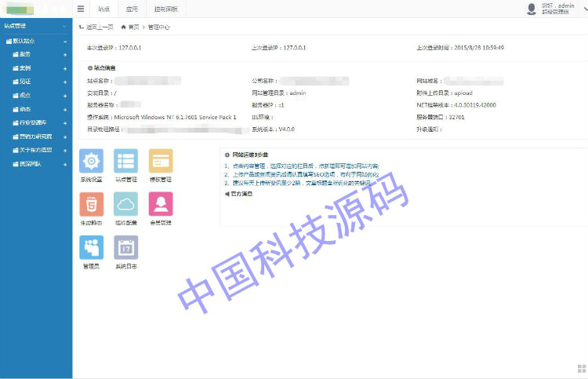Viewport: 588px width, 379px height.
Task: Open the 插件配置 cloud icon
Action: 125,204
